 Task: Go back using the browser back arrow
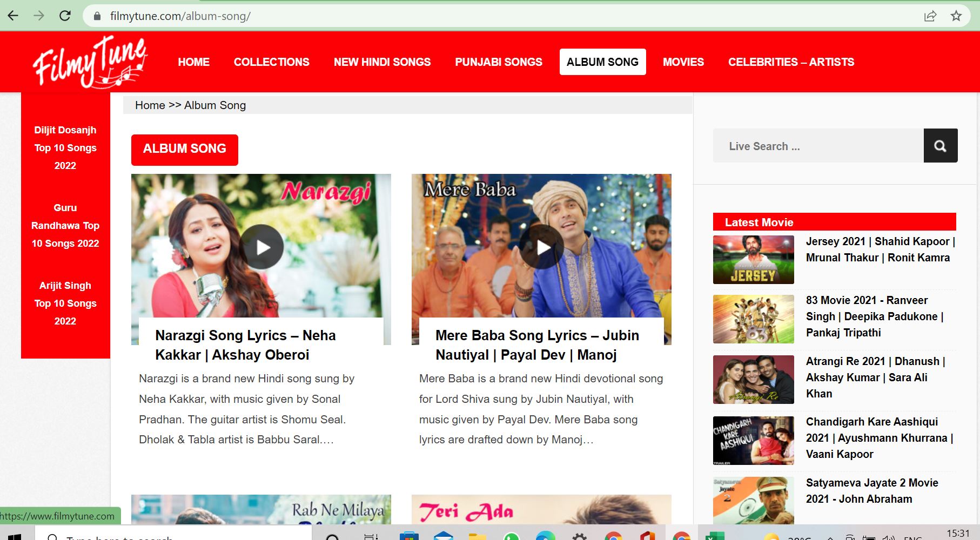tap(13, 16)
